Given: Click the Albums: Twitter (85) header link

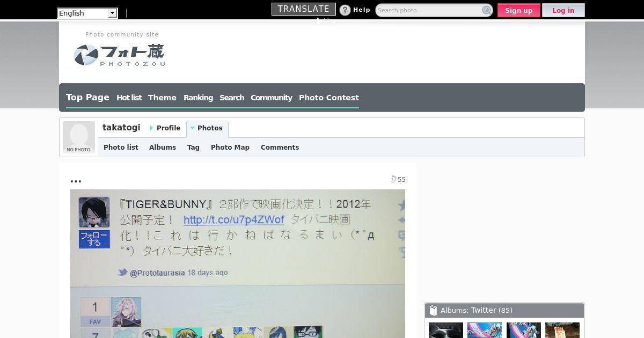Looking at the screenshot, I should [x=477, y=310].
